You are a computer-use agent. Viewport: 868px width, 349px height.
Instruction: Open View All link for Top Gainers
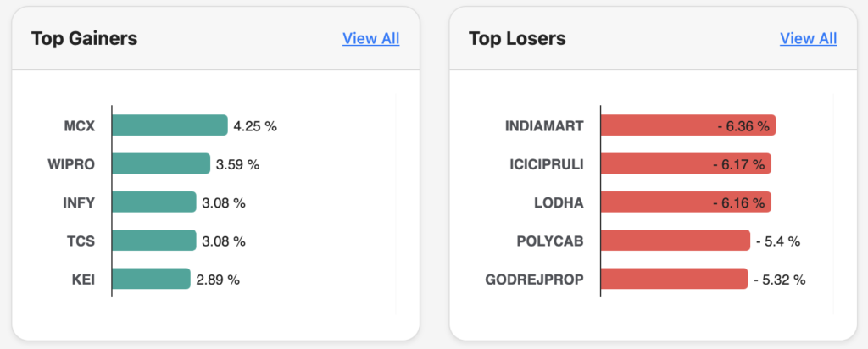[x=370, y=38]
